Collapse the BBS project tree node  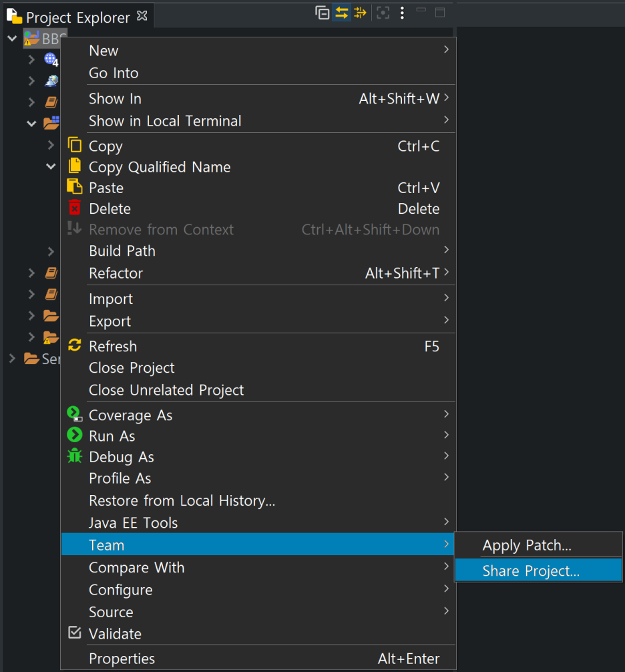click(13, 39)
